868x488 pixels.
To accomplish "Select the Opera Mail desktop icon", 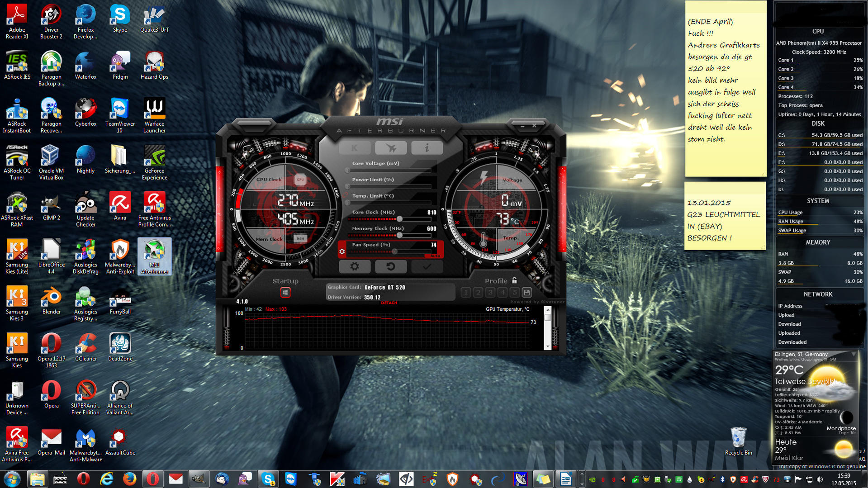I will point(52,441).
